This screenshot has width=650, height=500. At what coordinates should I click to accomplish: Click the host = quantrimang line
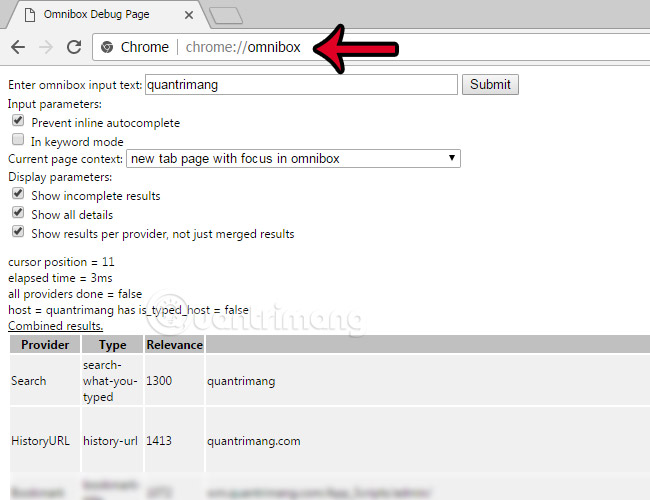(129, 310)
